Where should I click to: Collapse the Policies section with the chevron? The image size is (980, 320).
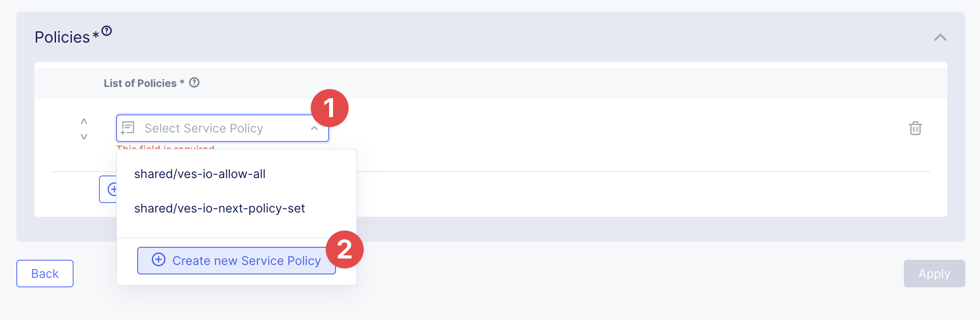tap(940, 37)
